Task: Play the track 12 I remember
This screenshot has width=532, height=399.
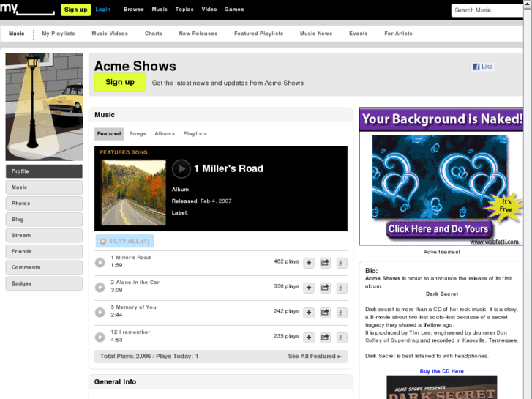Action: 100,337
